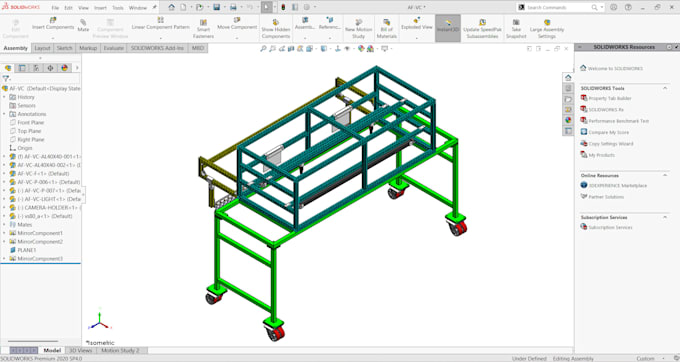Open 3DEXPERIENCE Marketplace link
Viewport: 680px width, 362px height.
coord(618,186)
